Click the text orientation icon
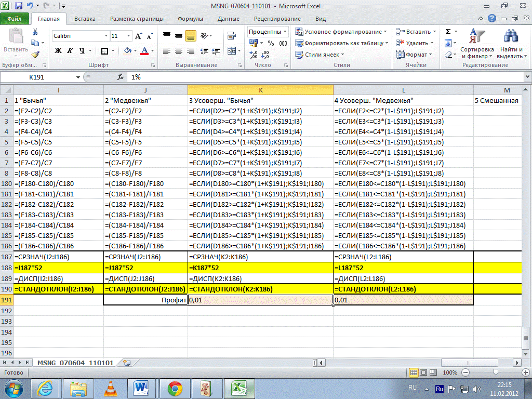This screenshot has height=399, width=532. click(x=205, y=36)
